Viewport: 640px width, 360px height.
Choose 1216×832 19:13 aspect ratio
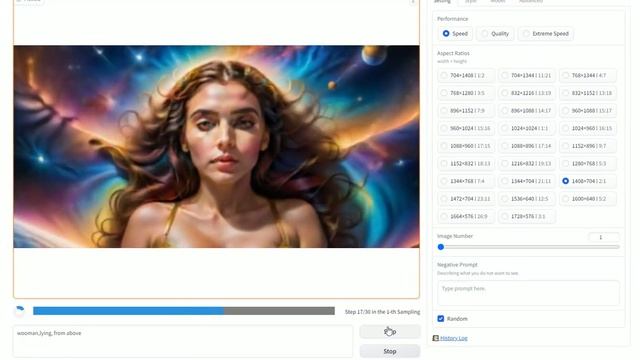click(527, 164)
